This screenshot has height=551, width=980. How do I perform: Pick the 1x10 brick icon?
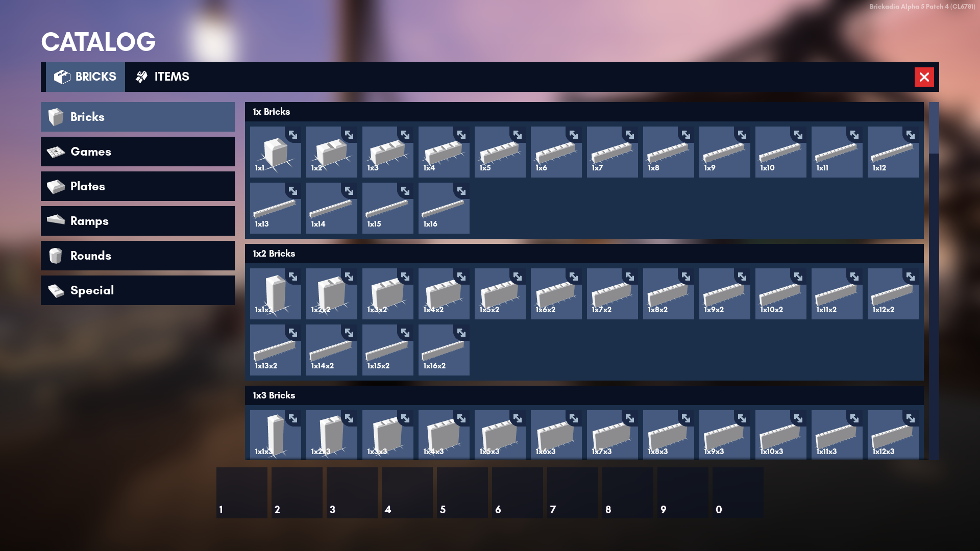click(780, 152)
